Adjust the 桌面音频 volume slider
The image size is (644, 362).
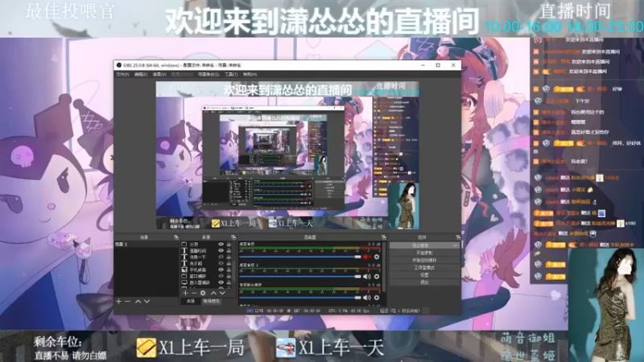[x=300, y=257]
